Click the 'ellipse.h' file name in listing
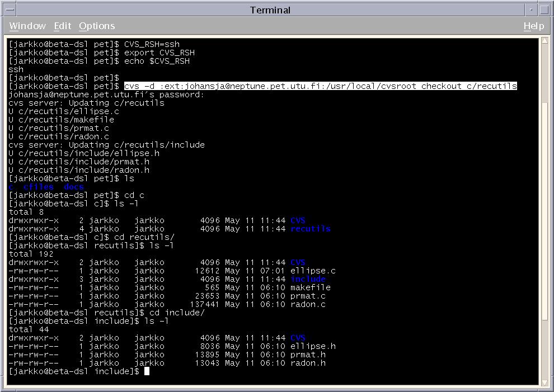This screenshot has width=554, height=392. pyautogui.click(x=313, y=346)
